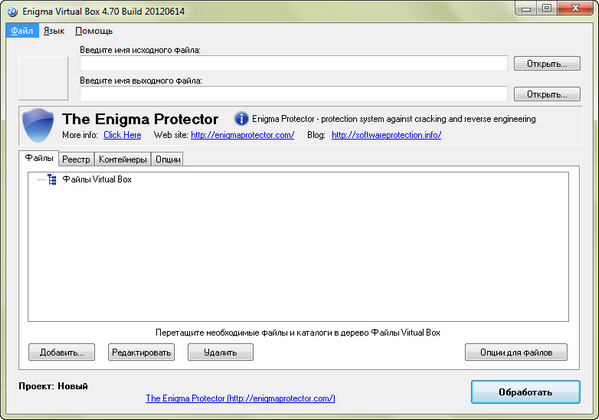Click the drag-and-drop hint text below the tree
Viewport: 599px width, 420px height.
click(x=298, y=332)
